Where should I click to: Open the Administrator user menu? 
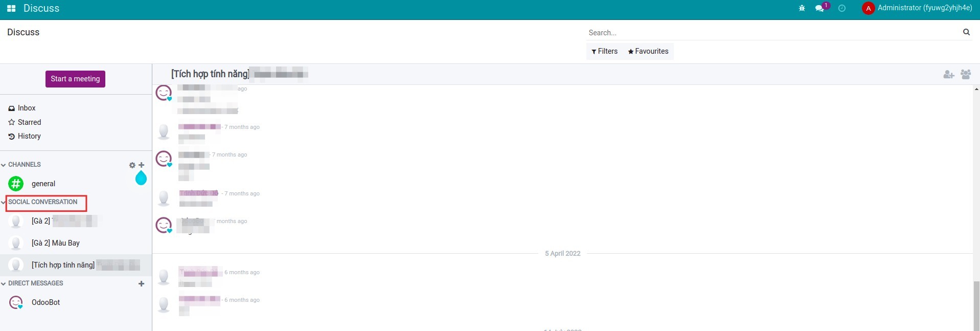coord(917,8)
